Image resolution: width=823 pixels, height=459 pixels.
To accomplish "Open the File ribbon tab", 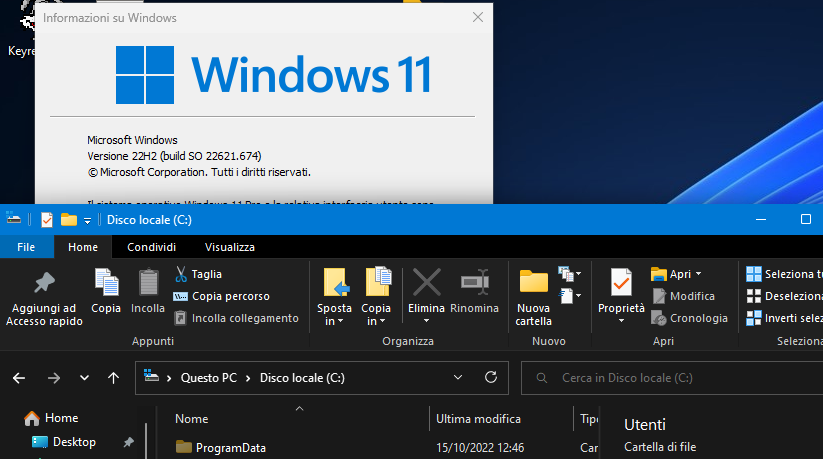I will 26,247.
